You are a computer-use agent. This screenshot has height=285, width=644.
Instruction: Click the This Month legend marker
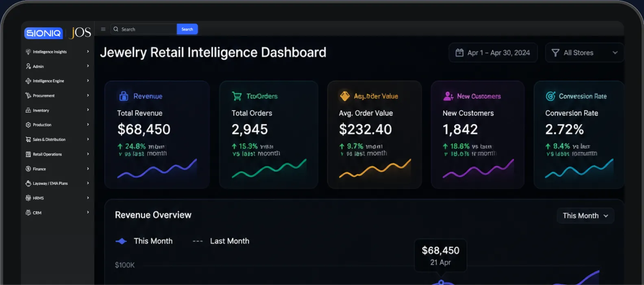(121, 241)
